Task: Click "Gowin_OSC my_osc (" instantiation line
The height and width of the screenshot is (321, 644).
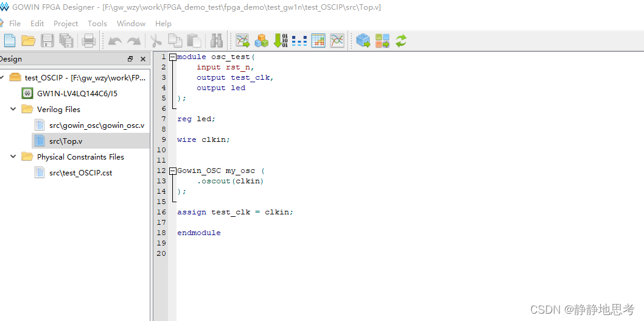Action: (x=221, y=171)
